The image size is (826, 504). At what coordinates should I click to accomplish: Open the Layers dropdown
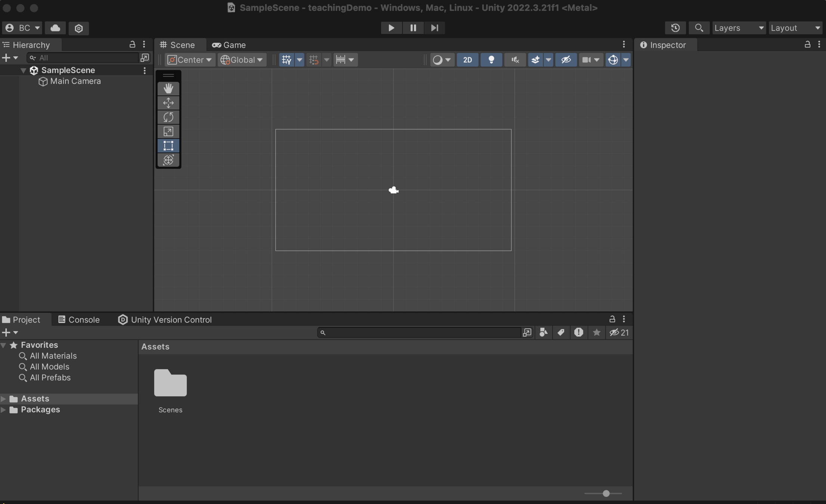click(738, 28)
